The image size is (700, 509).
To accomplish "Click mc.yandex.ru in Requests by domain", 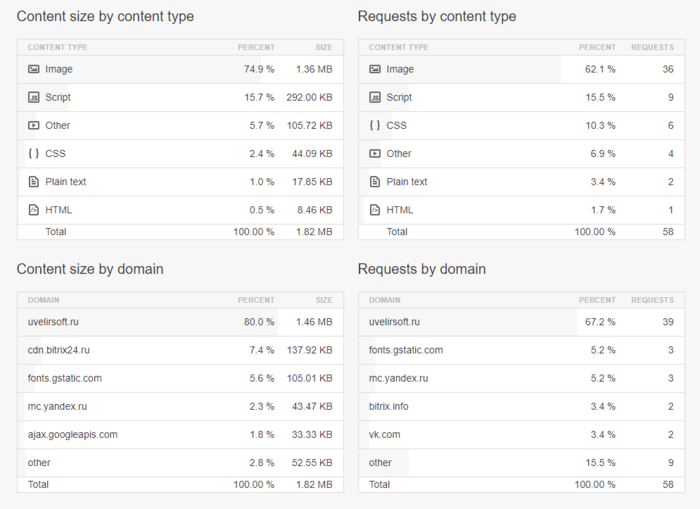I will point(398,378).
